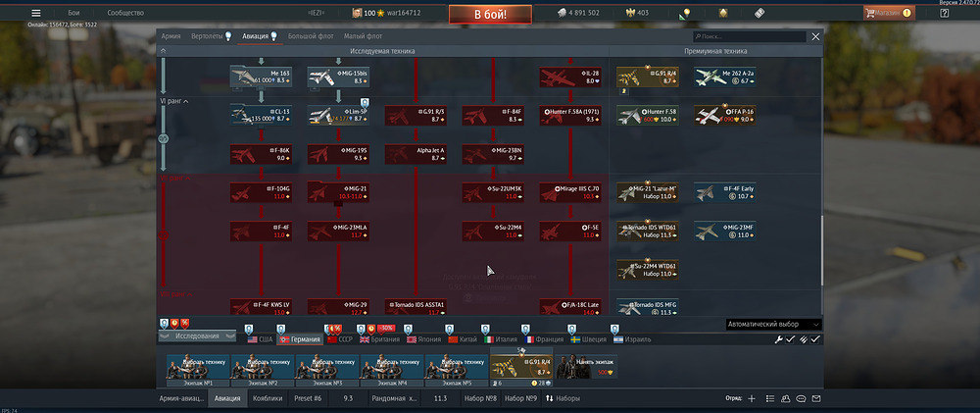
Task: Select the F-104G aircraft card
Action: pyautogui.click(x=262, y=192)
